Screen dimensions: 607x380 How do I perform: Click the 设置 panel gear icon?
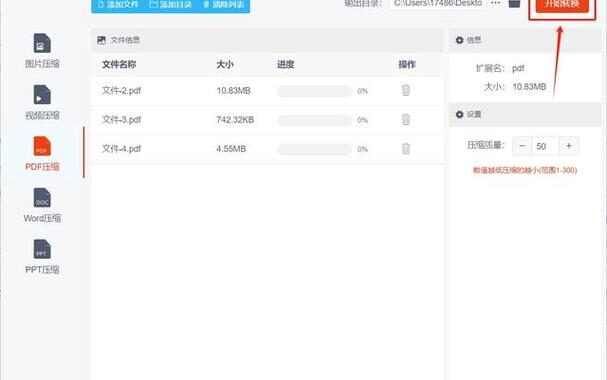(460, 115)
